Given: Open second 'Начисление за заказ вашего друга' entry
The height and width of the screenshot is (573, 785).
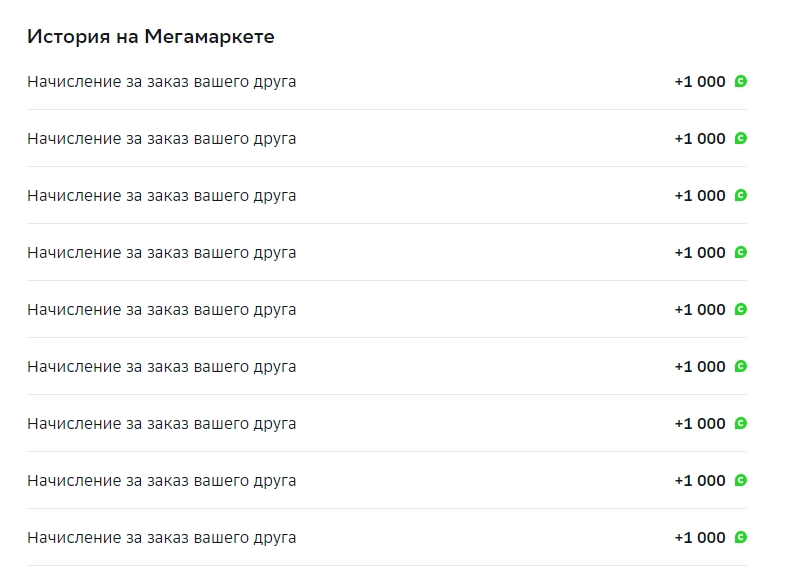Looking at the screenshot, I should (x=387, y=138).
